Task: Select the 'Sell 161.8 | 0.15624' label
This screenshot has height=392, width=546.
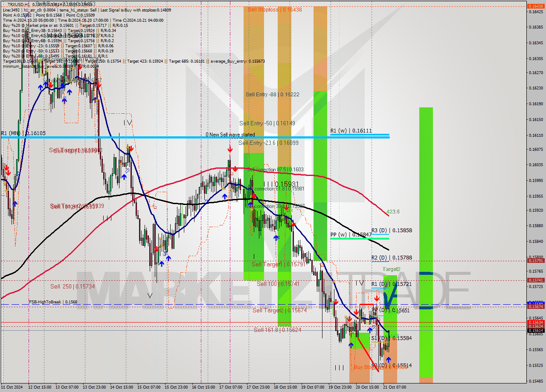Action: 278,330
